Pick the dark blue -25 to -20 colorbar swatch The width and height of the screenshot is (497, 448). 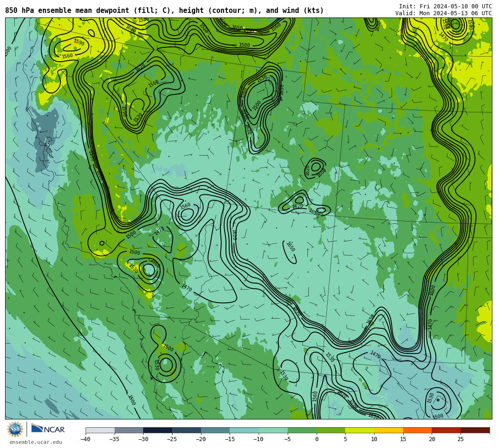pyautogui.click(x=187, y=430)
